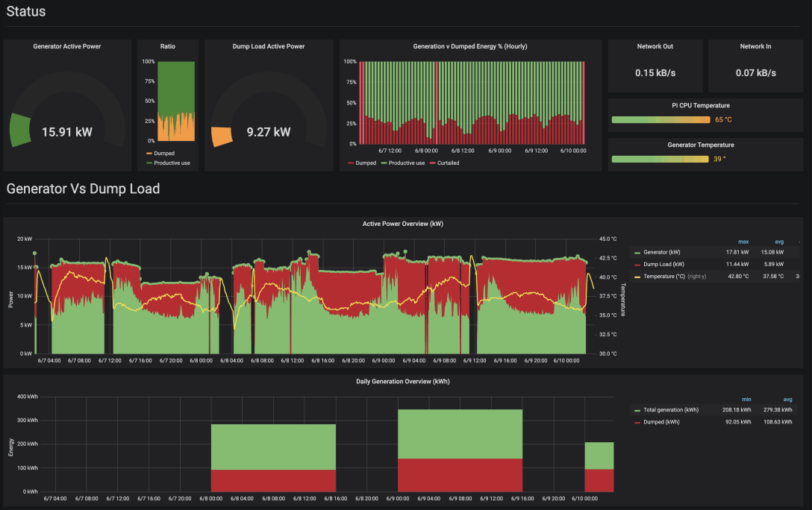Click the pink Curtailed legend color swatch
The width and height of the screenshot is (812, 510).
pyautogui.click(x=432, y=163)
